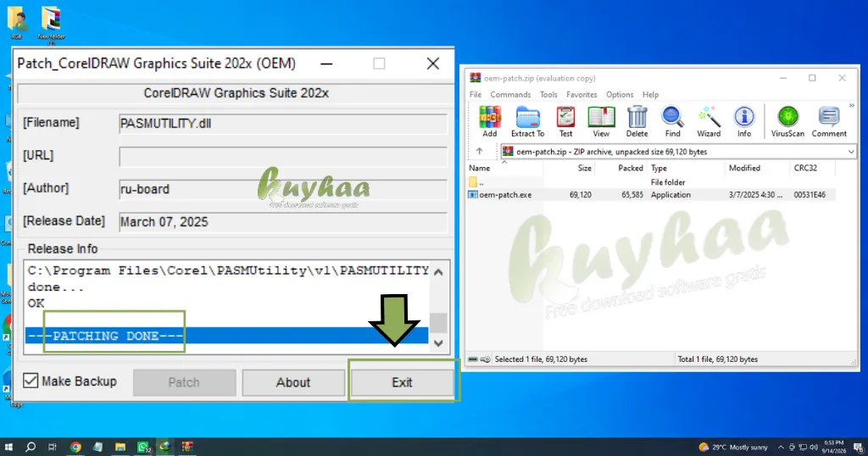Screen dimensions: 868x456
Task: Run VirusScan from WinRAR toolbar
Action: (x=787, y=121)
